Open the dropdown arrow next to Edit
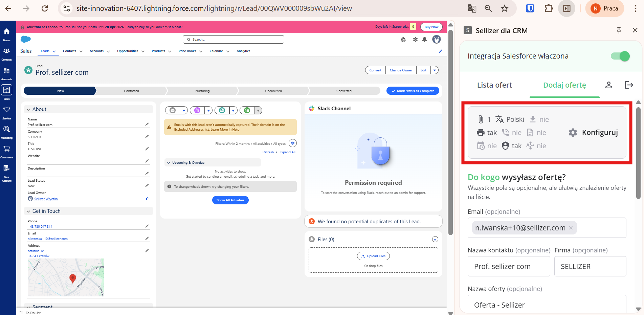644x315 pixels. (x=435, y=70)
